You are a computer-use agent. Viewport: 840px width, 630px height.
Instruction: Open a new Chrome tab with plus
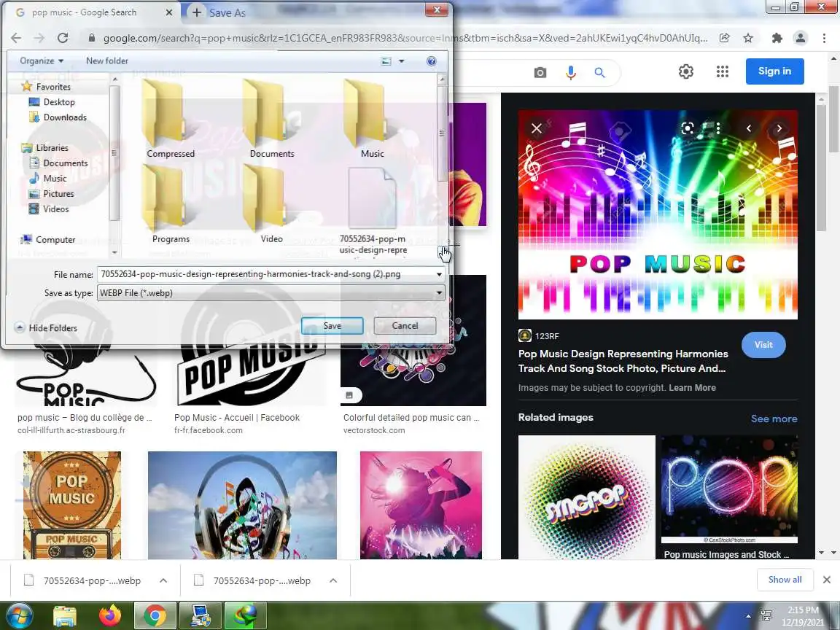pyautogui.click(x=197, y=12)
